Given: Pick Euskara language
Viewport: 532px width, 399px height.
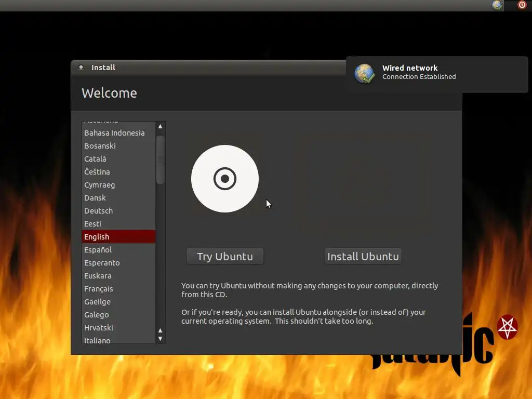Looking at the screenshot, I should [118, 276].
